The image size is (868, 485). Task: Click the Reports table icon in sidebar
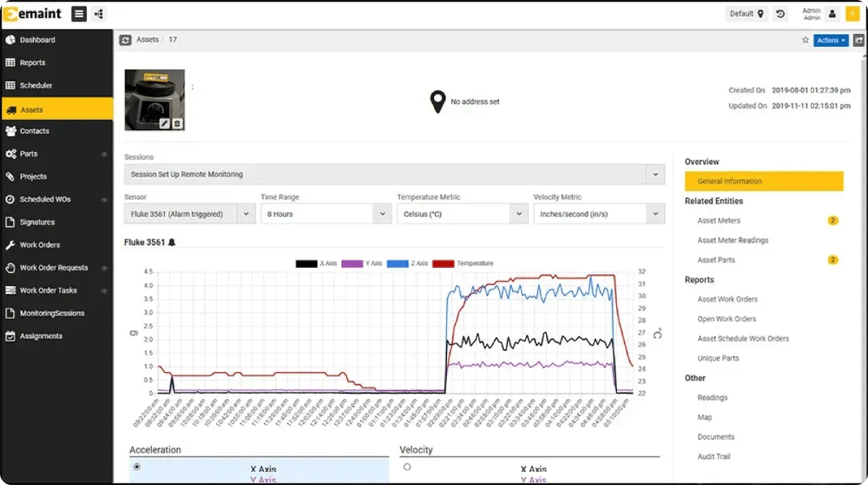[x=10, y=63]
